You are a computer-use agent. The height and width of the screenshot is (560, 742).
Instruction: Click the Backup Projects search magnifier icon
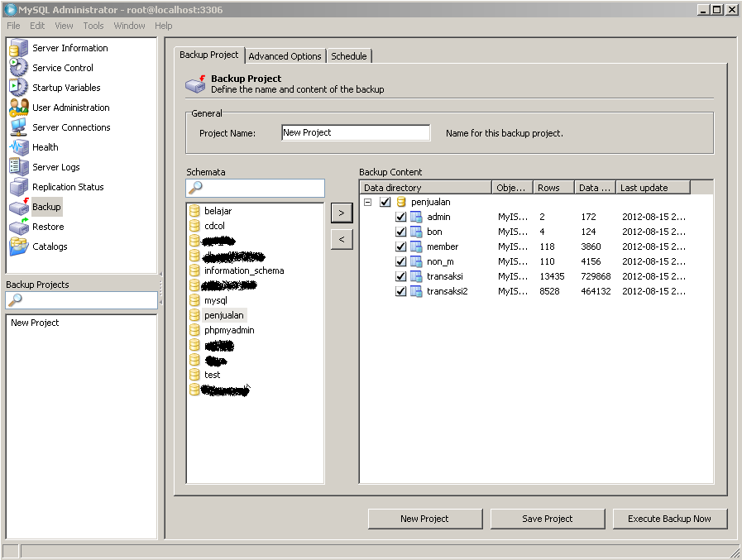[x=15, y=299]
